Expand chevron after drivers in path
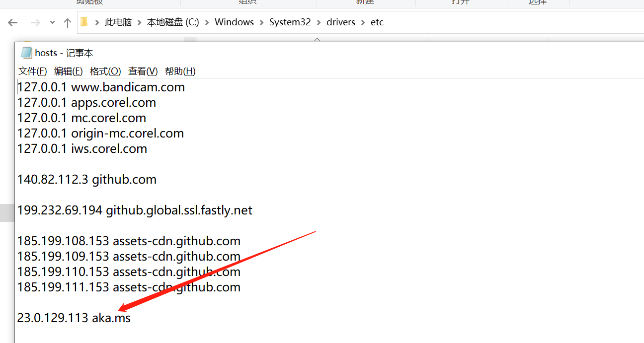The image size is (644, 343). tap(363, 22)
